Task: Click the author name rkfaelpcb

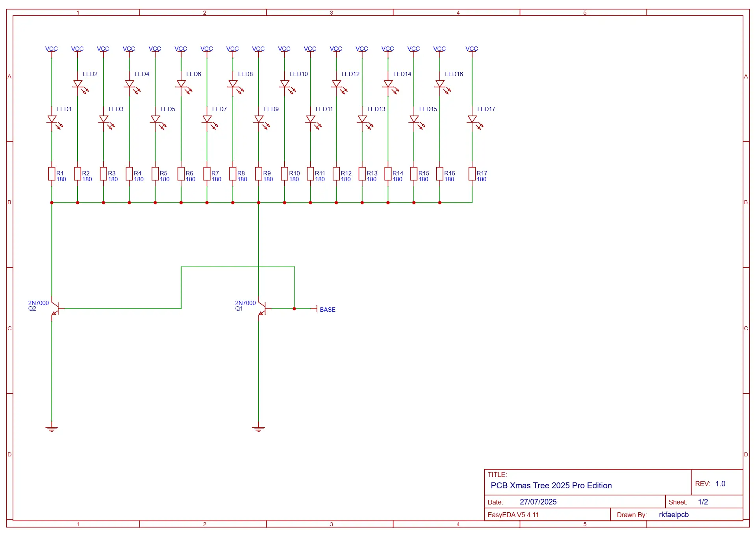Action: click(674, 515)
